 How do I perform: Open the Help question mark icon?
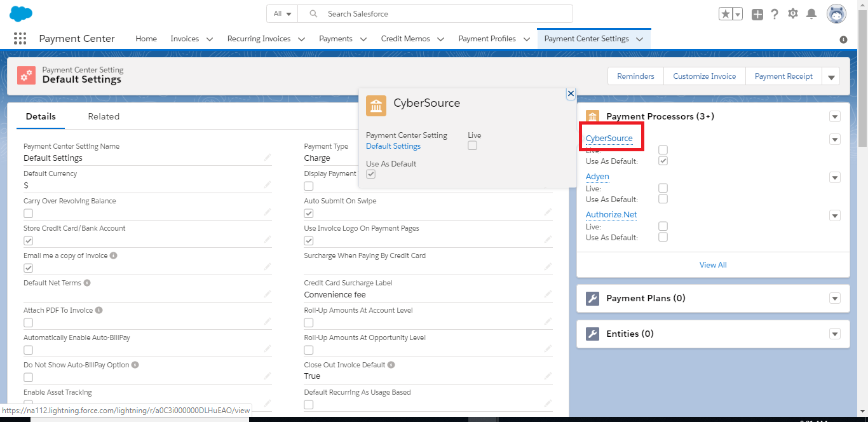click(x=775, y=14)
